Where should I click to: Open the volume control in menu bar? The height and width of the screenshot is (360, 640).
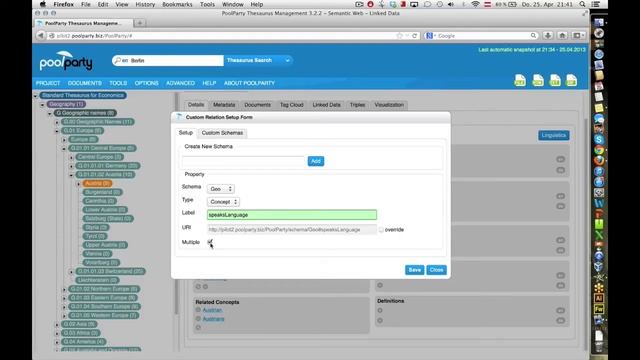[x=451, y=4]
